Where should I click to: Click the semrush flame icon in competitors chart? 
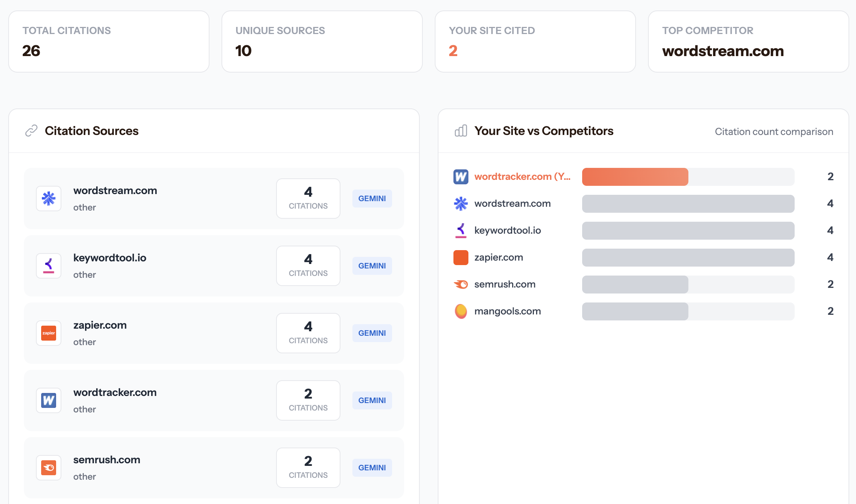coord(461,284)
